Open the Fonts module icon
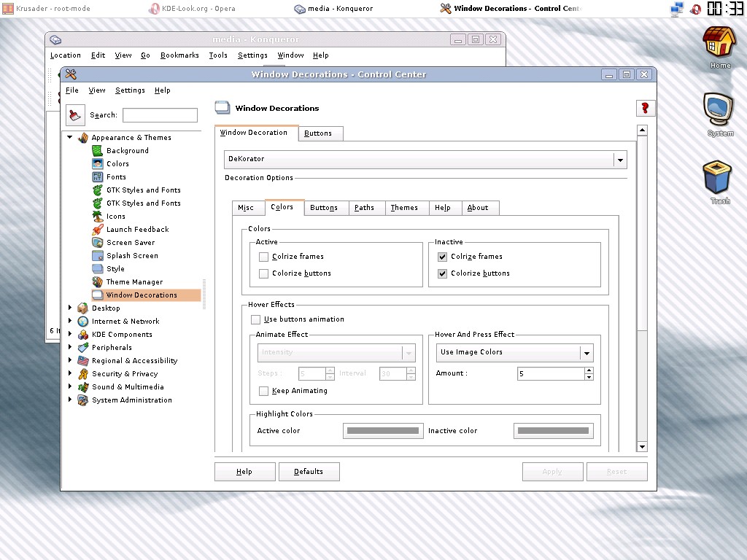Image resolution: width=747 pixels, height=560 pixels. point(97,176)
